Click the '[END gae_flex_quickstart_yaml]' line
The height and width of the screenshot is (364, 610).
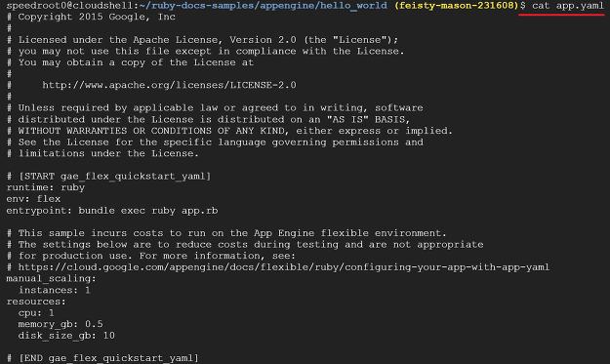(x=102, y=358)
